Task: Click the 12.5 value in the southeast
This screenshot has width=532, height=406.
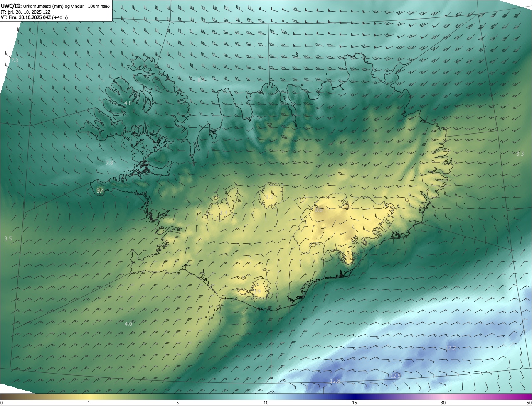Action: pos(396,376)
